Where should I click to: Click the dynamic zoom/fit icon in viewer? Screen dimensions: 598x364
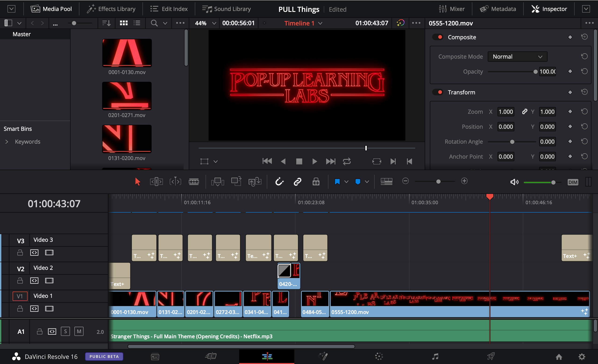tap(205, 161)
